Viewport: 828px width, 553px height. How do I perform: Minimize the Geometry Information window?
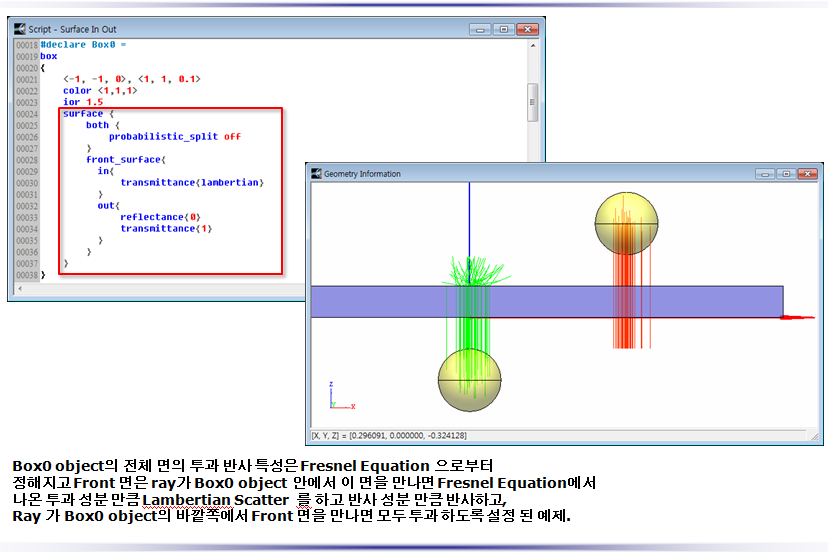pyautogui.click(x=767, y=174)
